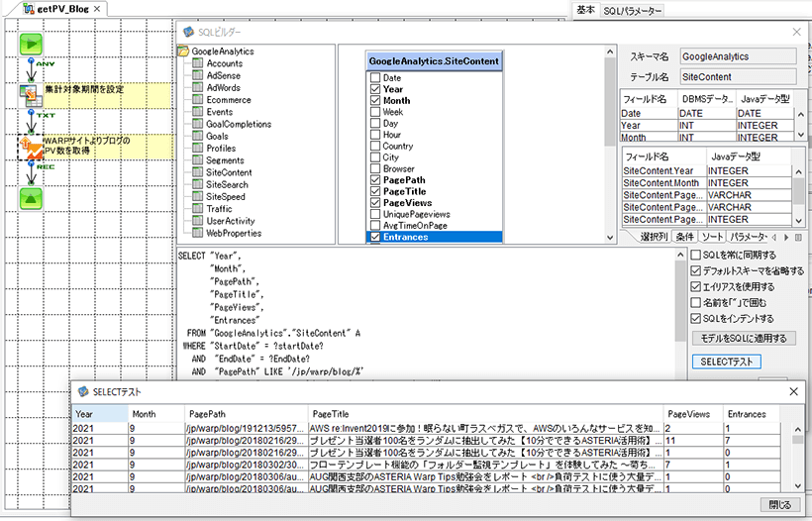Click the getPV_Blog tab file icon

click(29, 8)
